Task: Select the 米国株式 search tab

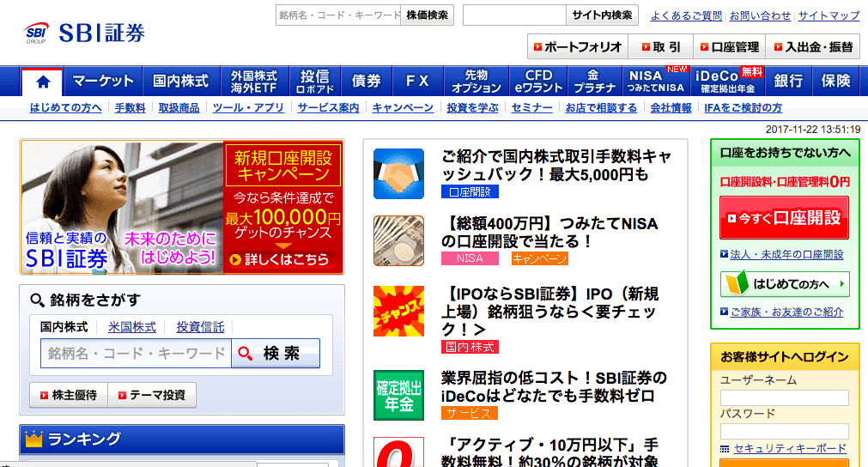Action: tap(132, 327)
